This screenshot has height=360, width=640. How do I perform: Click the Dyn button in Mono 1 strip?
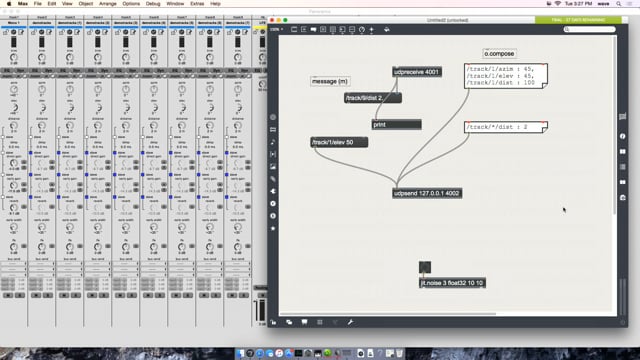coord(20,71)
